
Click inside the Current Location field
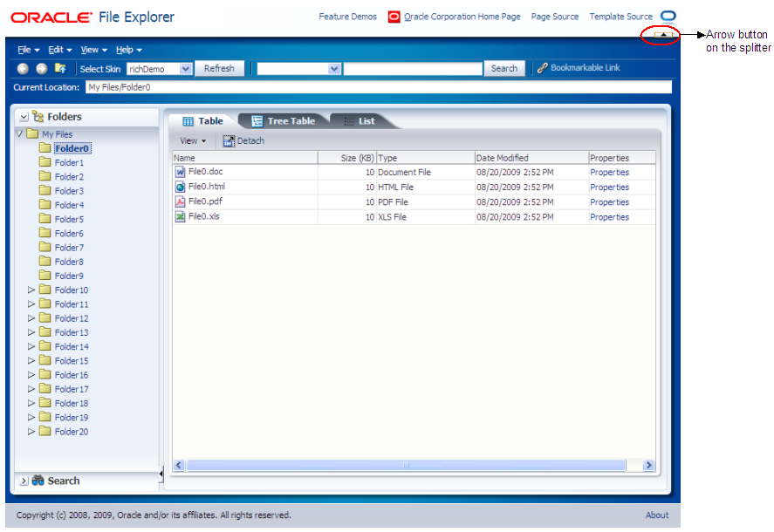(x=262, y=87)
